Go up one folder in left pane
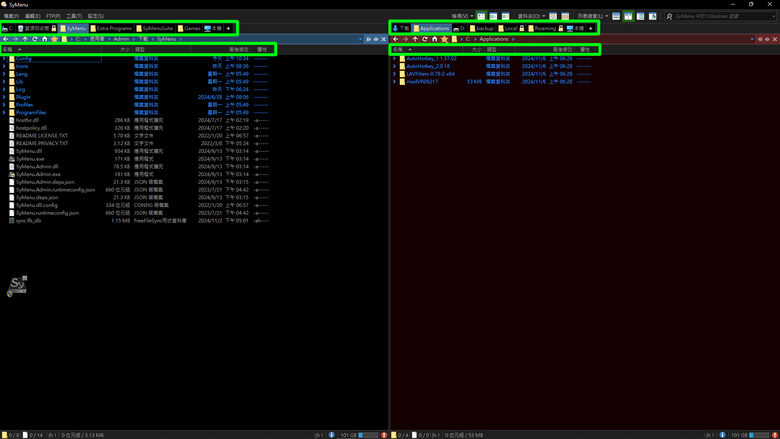780x439 pixels. (x=25, y=39)
